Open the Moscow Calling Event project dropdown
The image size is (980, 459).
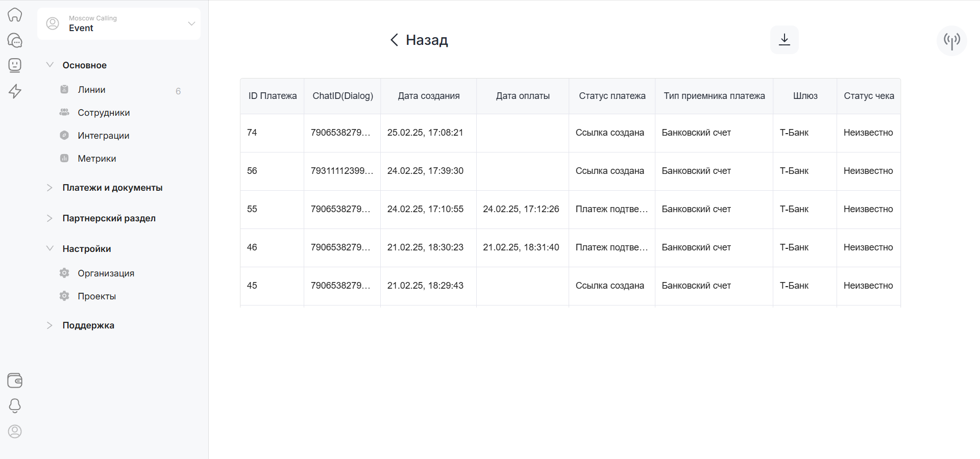coord(119,23)
